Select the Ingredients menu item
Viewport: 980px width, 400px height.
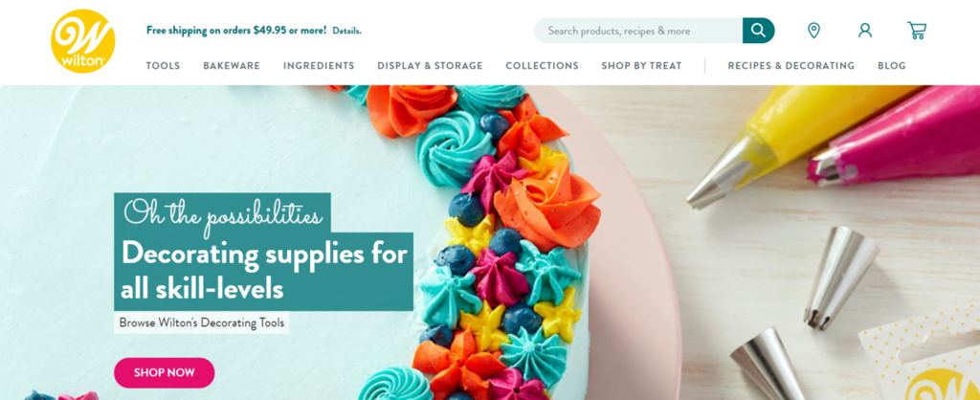(319, 66)
